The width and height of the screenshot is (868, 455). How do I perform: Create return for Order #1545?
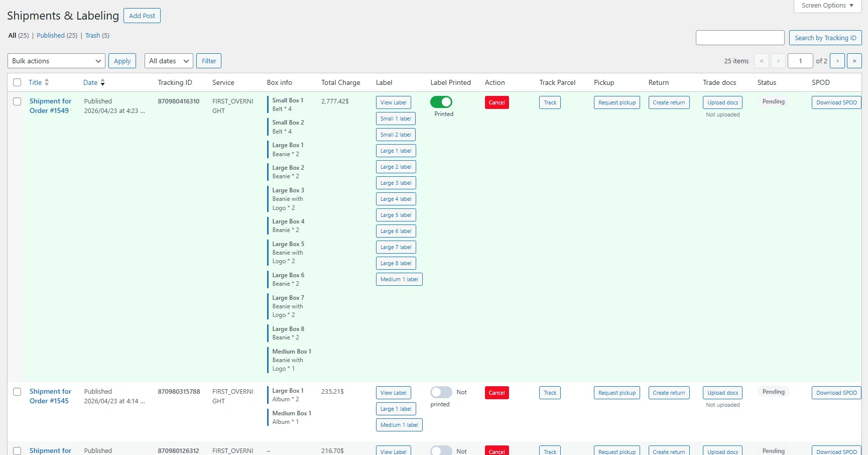pos(669,393)
